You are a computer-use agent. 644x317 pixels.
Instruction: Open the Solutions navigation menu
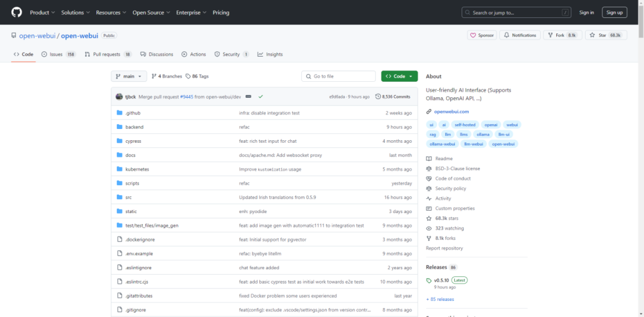pyautogui.click(x=75, y=13)
